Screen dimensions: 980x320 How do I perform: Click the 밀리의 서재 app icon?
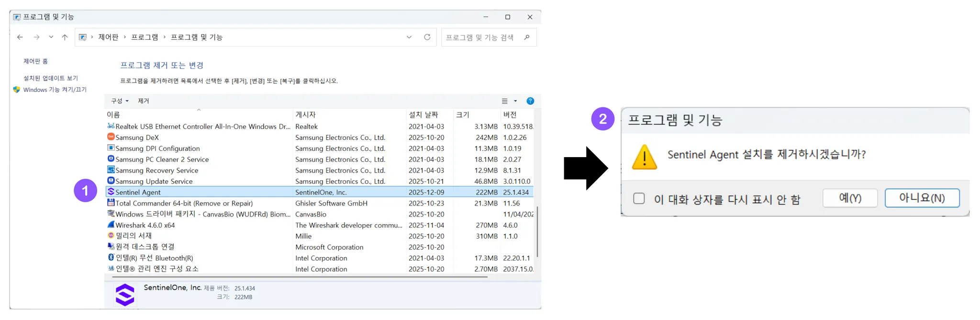tap(111, 236)
